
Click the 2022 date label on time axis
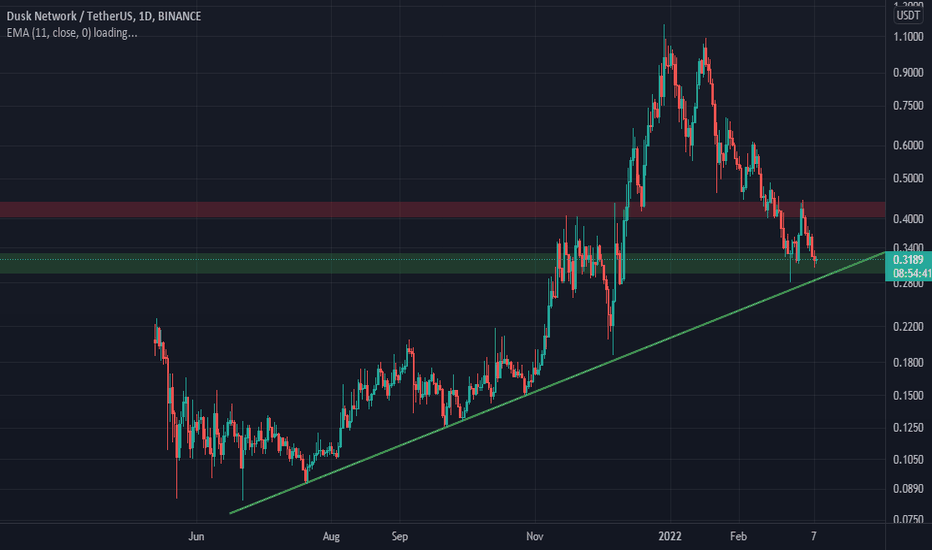(x=670, y=536)
